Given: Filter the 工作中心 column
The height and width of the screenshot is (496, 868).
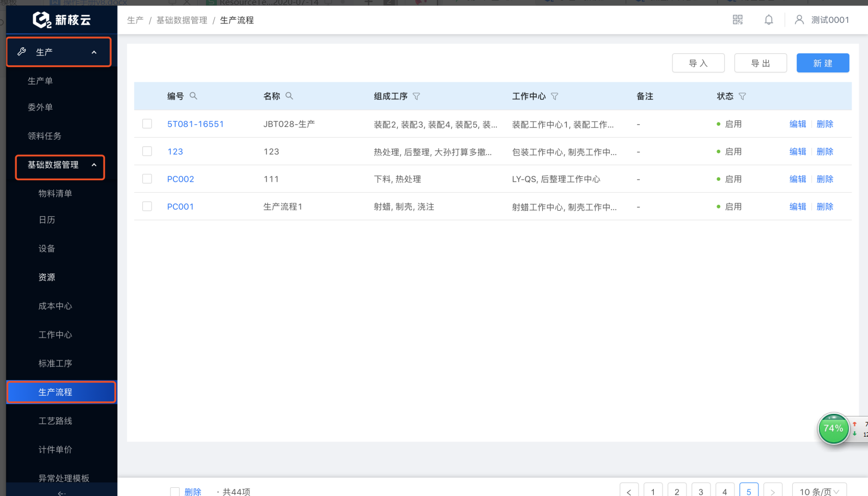Looking at the screenshot, I should point(555,96).
